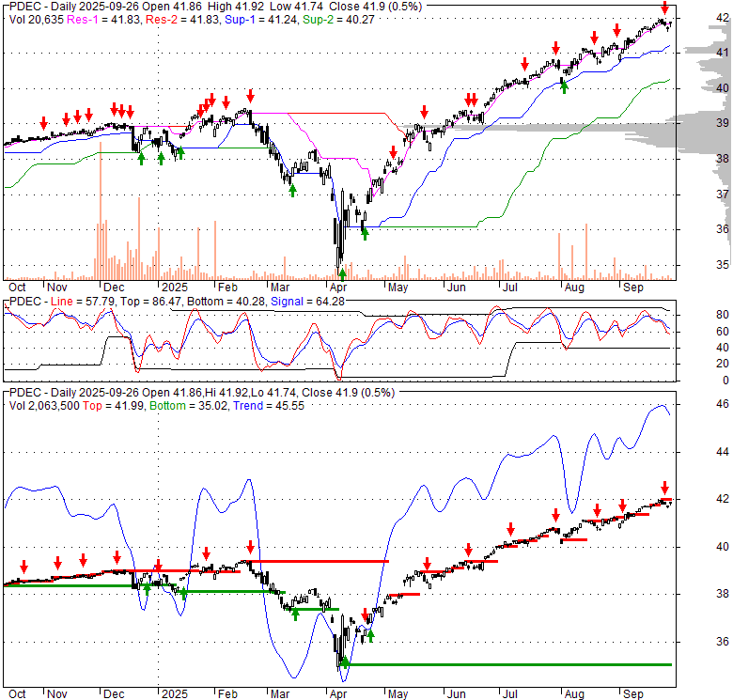Click the 37 price label on top chart
Viewport: 733px width, 700px height.
pyautogui.click(x=723, y=194)
